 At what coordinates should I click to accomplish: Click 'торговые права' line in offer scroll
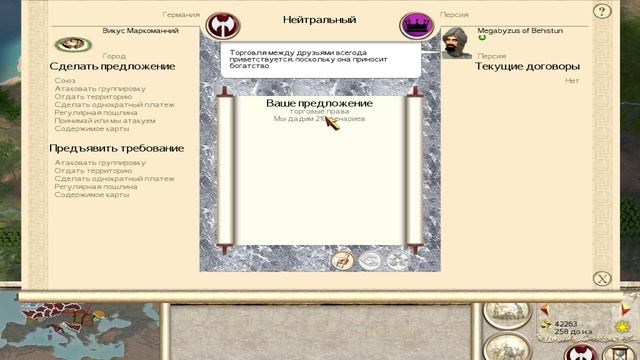tap(319, 111)
